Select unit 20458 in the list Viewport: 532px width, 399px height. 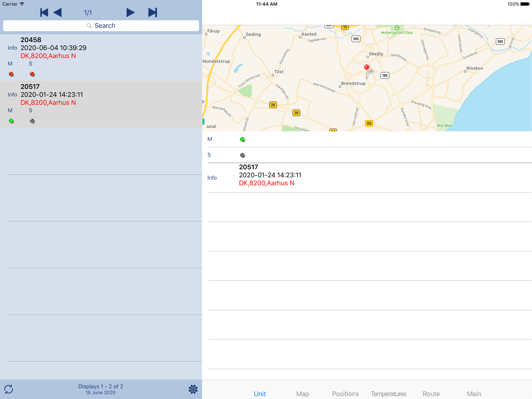click(101, 57)
